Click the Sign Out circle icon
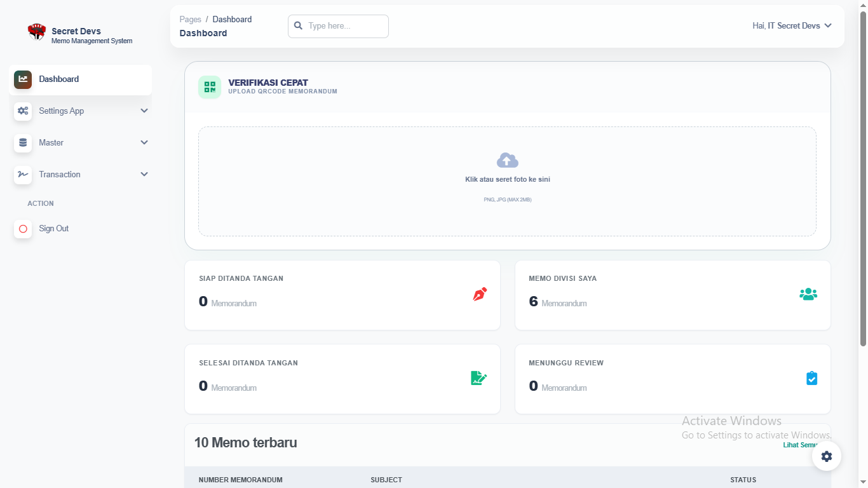The height and width of the screenshot is (488, 868). 23,229
